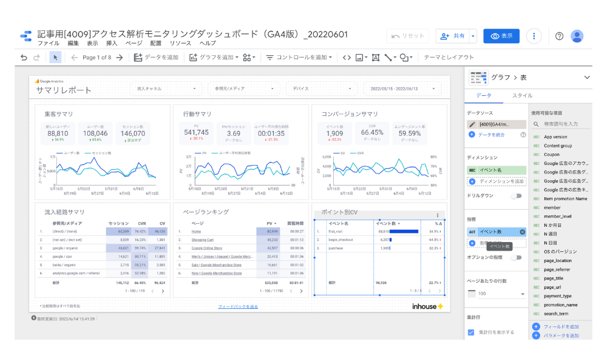The width and height of the screenshot is (607, 364).
Task: Open the ヘルプ menu
Action: pyautogui.click(x=208, y=43)
